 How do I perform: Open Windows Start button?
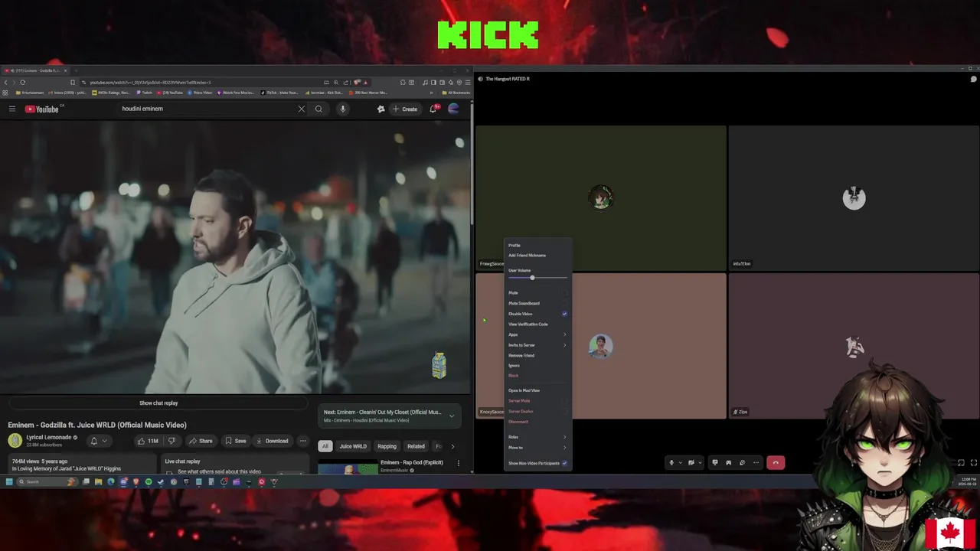point(9,481)
